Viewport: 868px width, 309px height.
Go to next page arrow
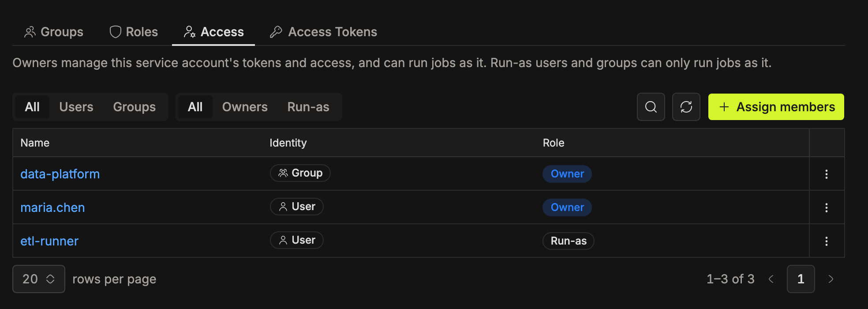831,279
